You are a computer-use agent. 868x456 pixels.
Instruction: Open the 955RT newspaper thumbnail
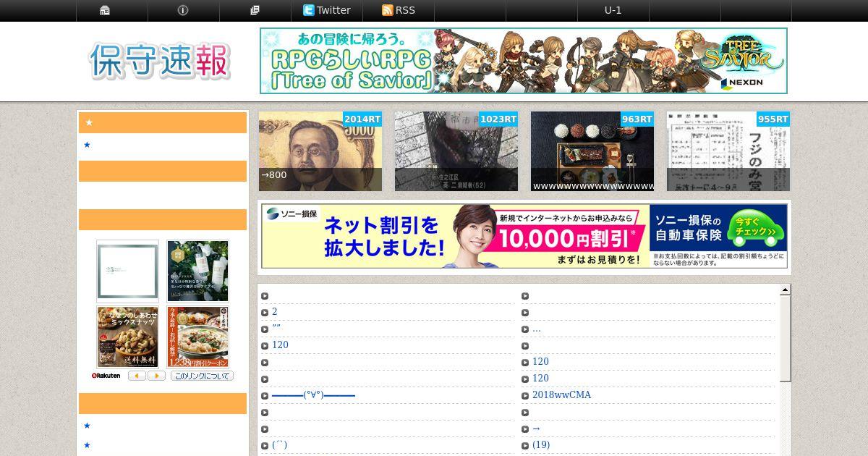tap(728, 151)
